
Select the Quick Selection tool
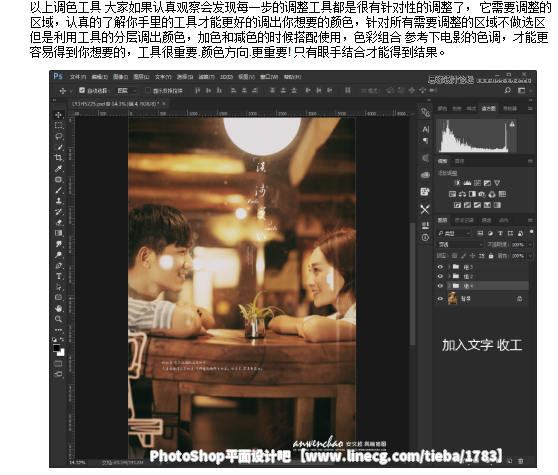(x=59, y=147)
